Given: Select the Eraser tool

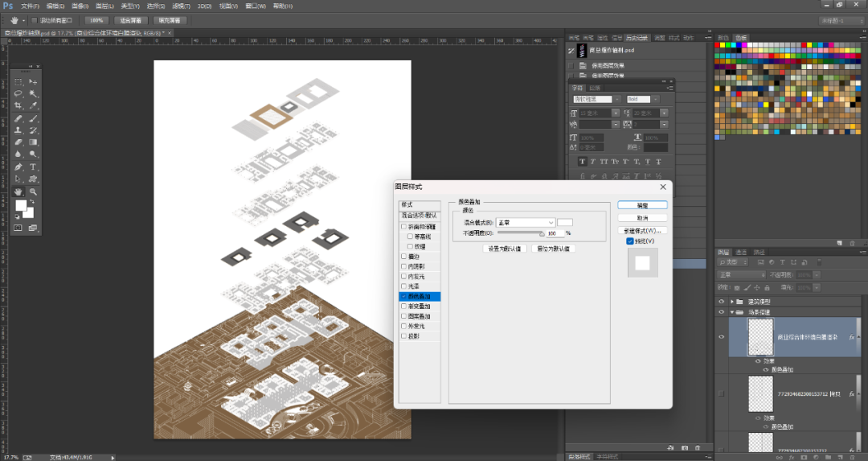Looking at the screenshot, I should (x=18, y=142).
